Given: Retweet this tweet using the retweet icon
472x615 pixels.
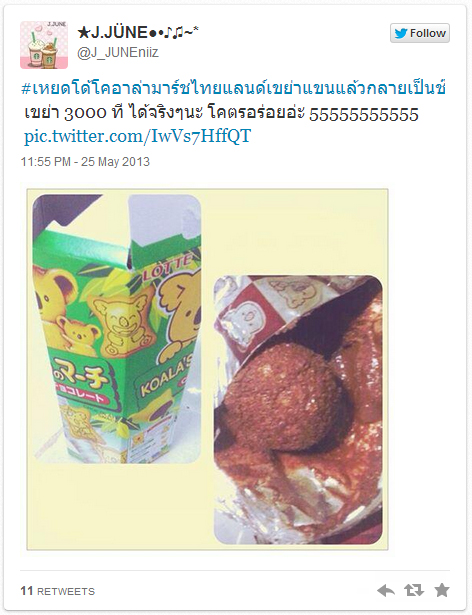Looking at the screenshot, I should pyautogui.click(x=414, y=590).
